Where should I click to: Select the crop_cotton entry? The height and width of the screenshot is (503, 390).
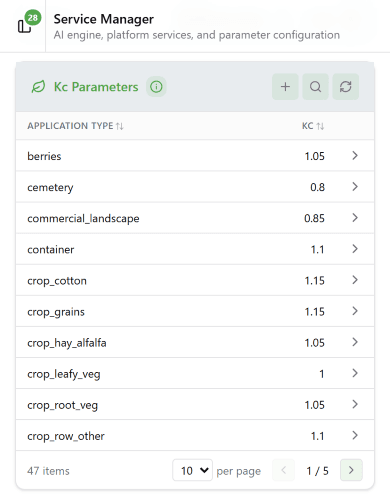point(57,281)
